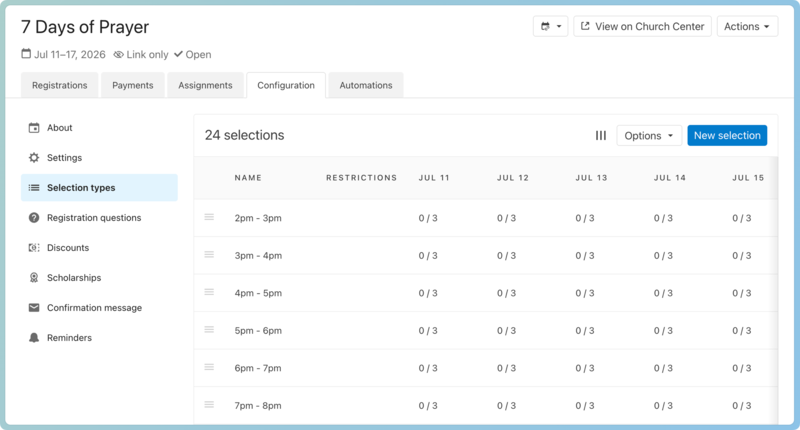Click the drag handle for 5pm - 6pm row

tap(209, 330)
